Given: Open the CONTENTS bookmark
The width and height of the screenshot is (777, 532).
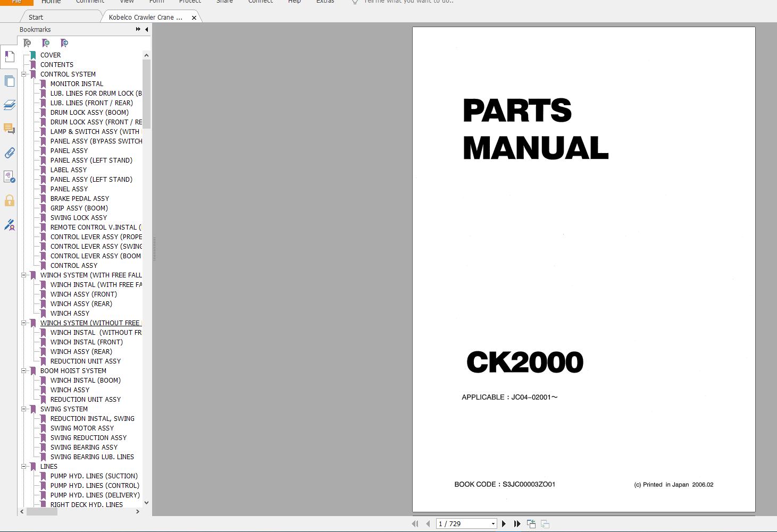Looking at the screenshot, I should tap(57, 65).
